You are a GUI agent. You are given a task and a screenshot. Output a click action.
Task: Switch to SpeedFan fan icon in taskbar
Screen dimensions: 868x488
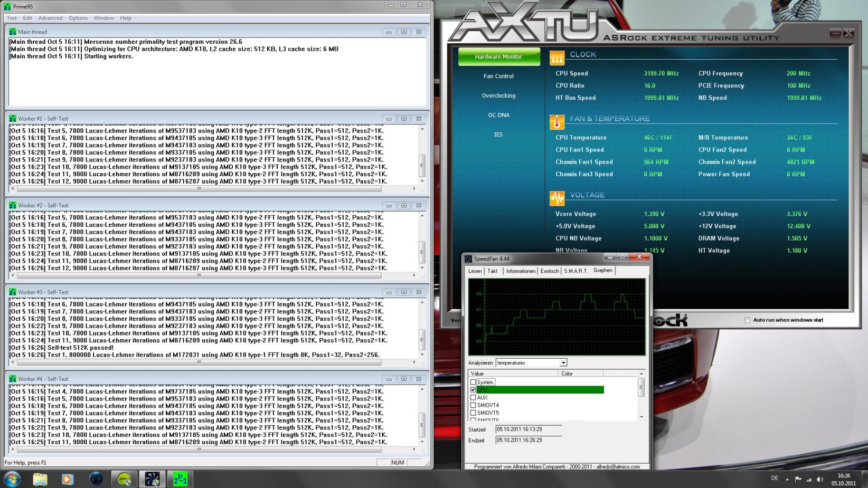[152, 479]
